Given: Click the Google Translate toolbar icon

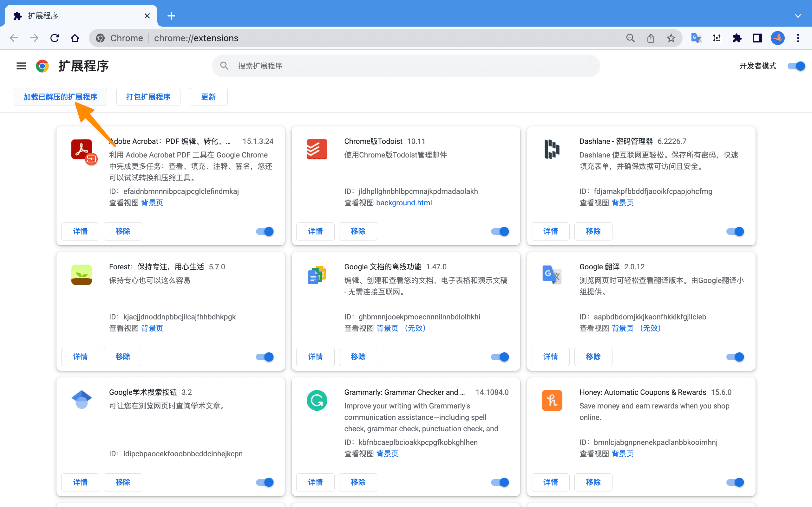Looking at the screenshot, I should pyautogui.click(x=696, y=38).
